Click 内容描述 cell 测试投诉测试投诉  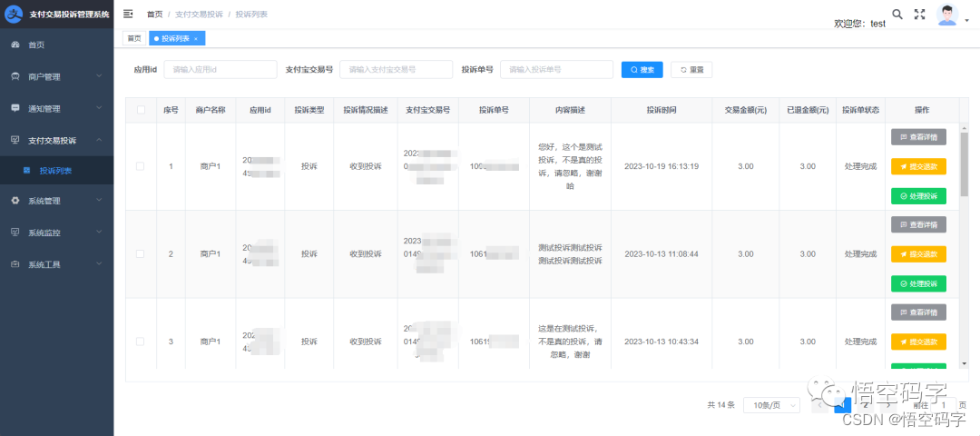570,254
